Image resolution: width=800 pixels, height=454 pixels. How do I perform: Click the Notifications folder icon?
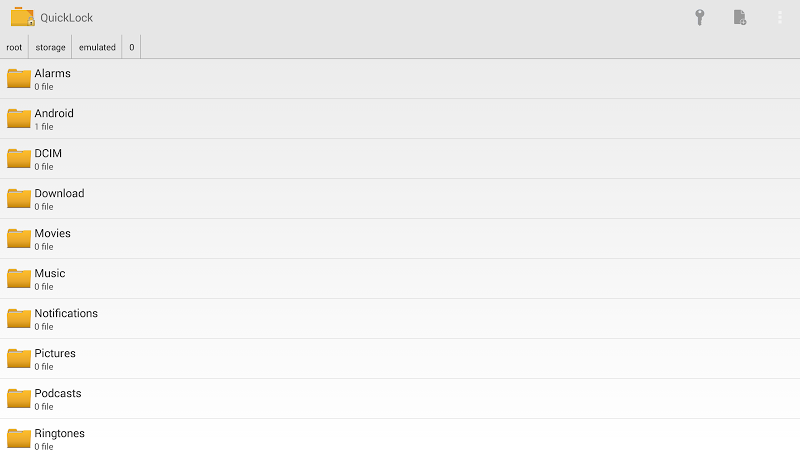click(19, 319)
